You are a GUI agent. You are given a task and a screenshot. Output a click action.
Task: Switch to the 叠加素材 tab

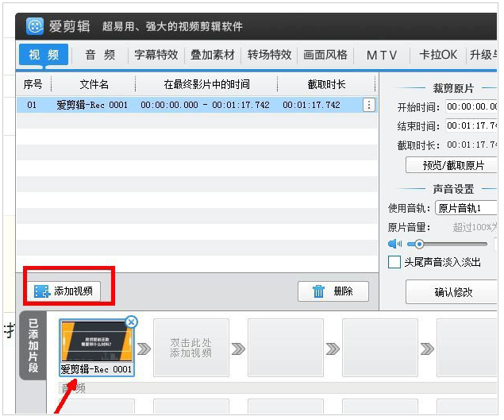[213, 55]
